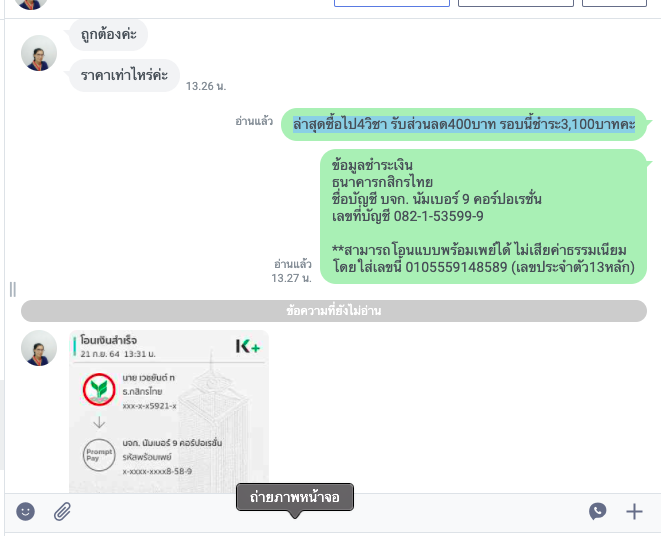Select the highlighted 3,100บาท discount message
Screen dimensions: 661x536
464,124
